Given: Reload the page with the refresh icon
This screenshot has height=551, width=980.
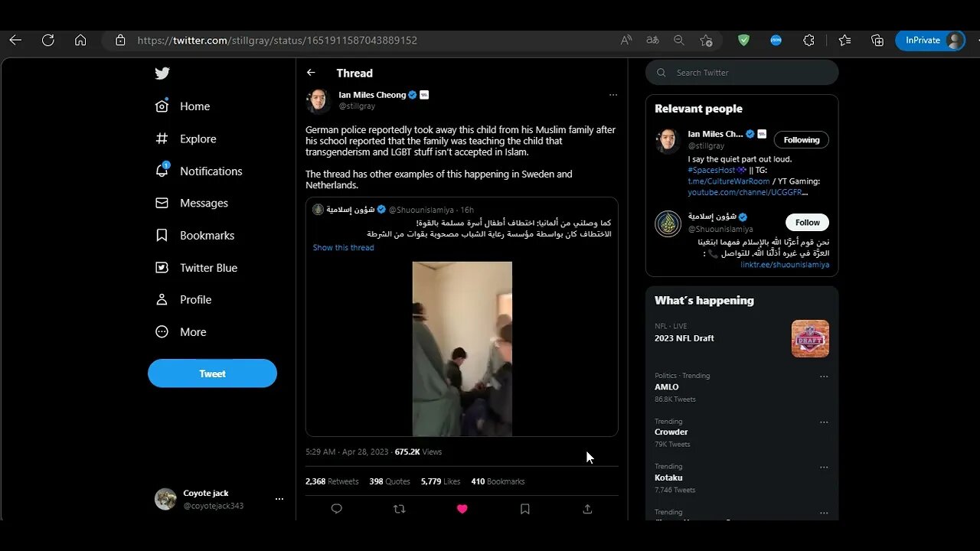Looking at the screenshot, I should point(48,41).
